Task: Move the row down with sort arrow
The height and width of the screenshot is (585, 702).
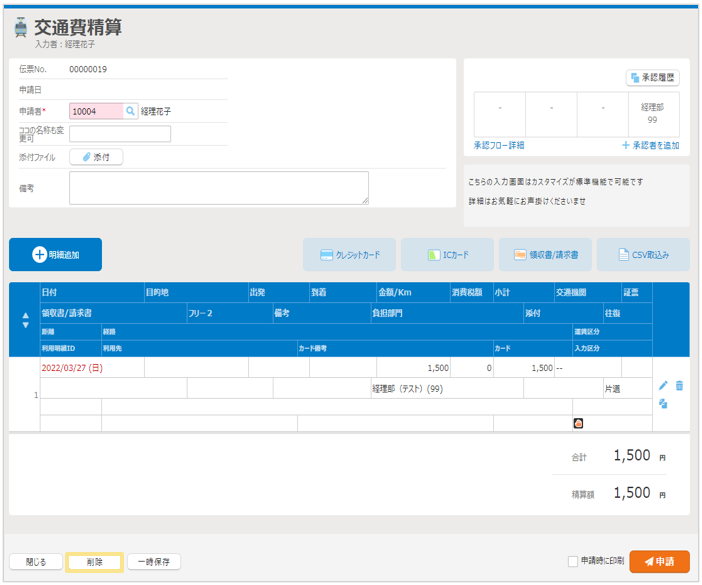Action: [x=25, y=326]
